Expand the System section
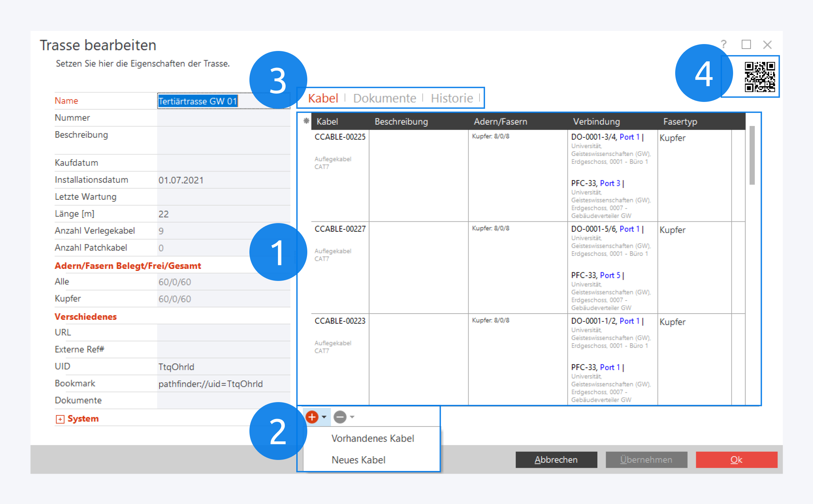 point(60,419)
